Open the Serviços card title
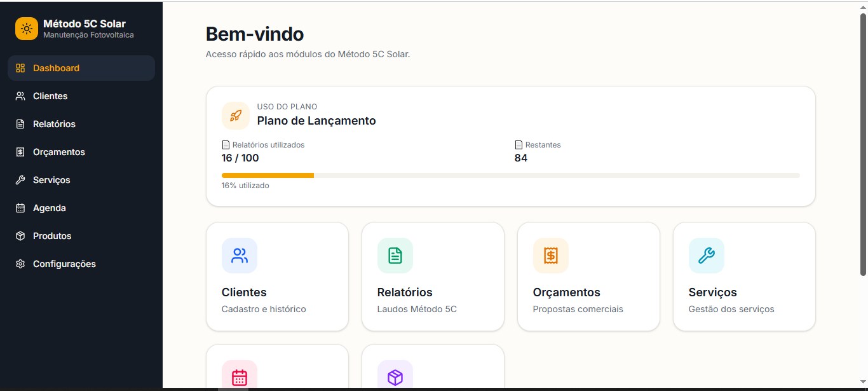 pos(713,292)
